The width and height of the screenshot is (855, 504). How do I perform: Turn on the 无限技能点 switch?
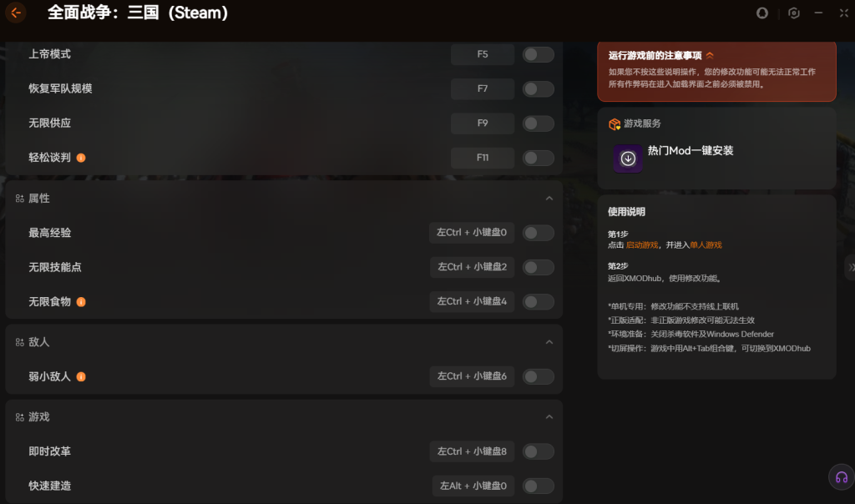(538, 267)
